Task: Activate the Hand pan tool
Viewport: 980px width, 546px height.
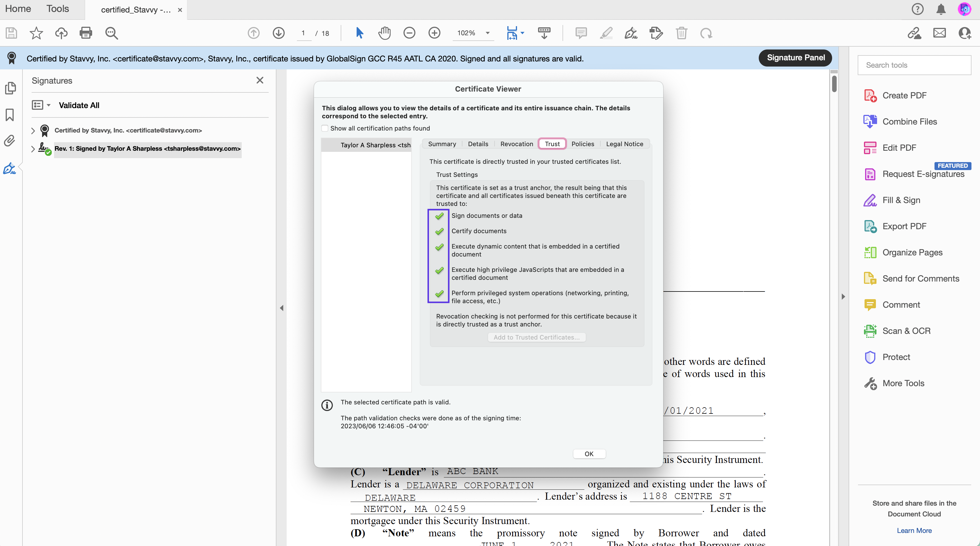Action: (x=384, y=33)
